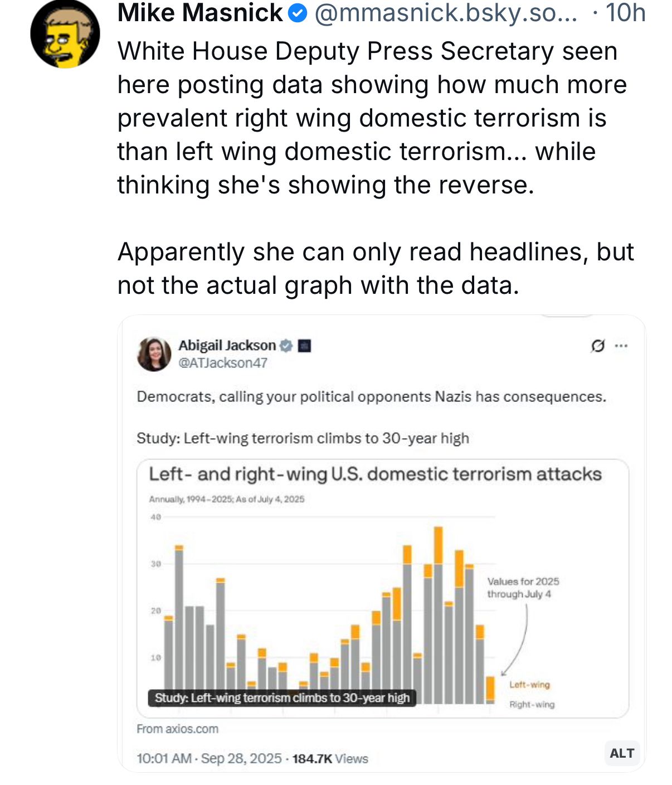Show the image description via ALT badge
Viewport: 672px width, 785px height.
coord(622,753)
